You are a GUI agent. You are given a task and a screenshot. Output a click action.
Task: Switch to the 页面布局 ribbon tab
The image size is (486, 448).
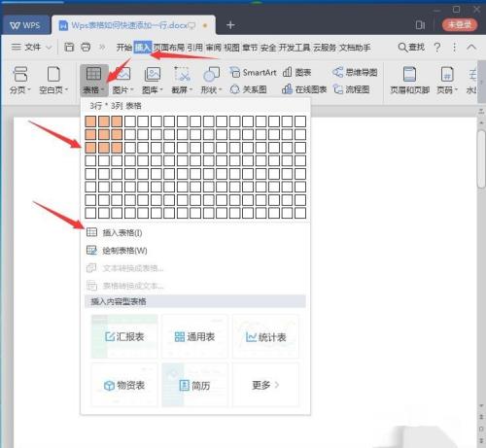pyautogui.click(x=169, y=48)
